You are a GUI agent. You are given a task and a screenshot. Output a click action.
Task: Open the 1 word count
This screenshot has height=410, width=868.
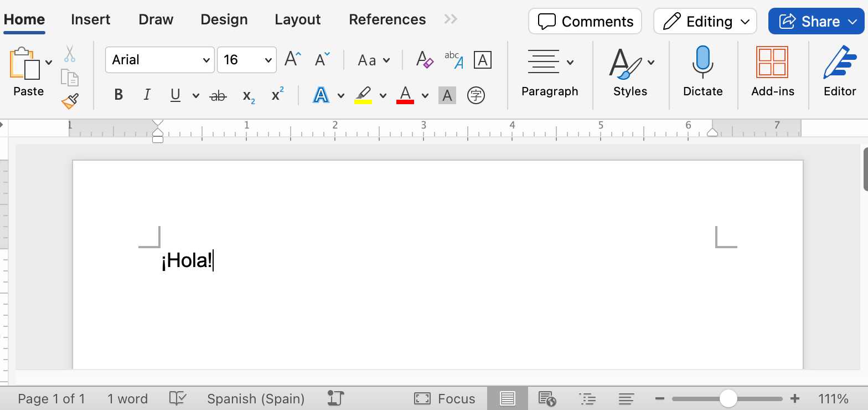click(127, 398)
